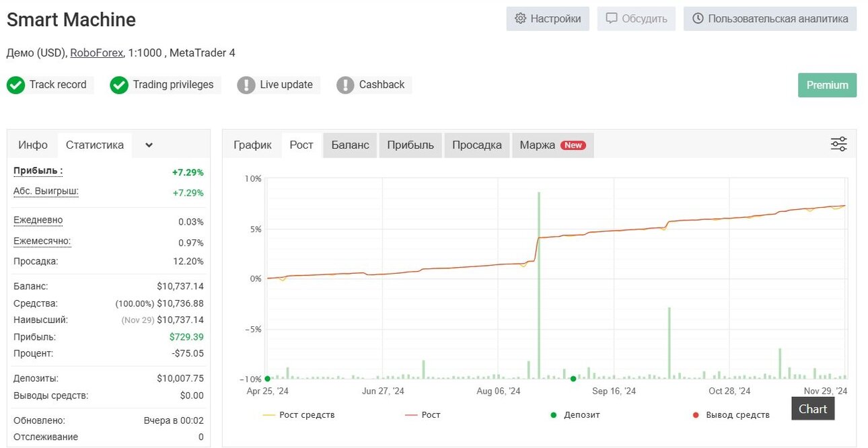Open chart options sliders icon
868x448 pixels.
coord(838,144)
